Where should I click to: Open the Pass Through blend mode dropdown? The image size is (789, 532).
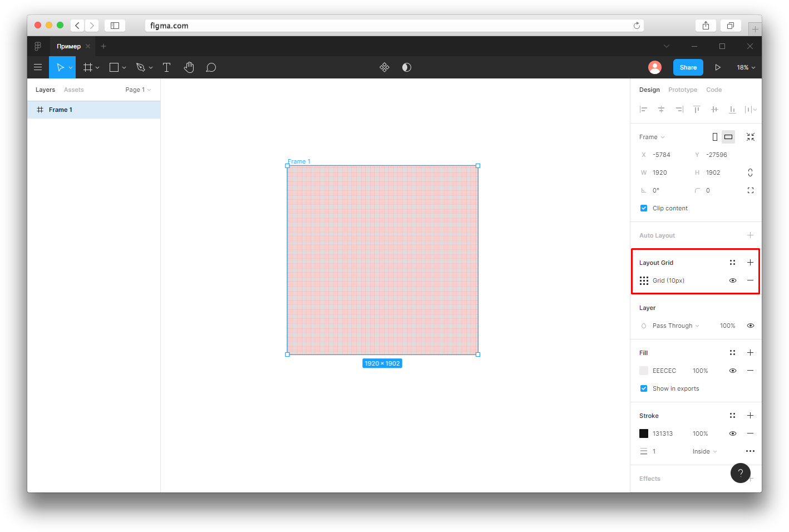coord(675,326)
